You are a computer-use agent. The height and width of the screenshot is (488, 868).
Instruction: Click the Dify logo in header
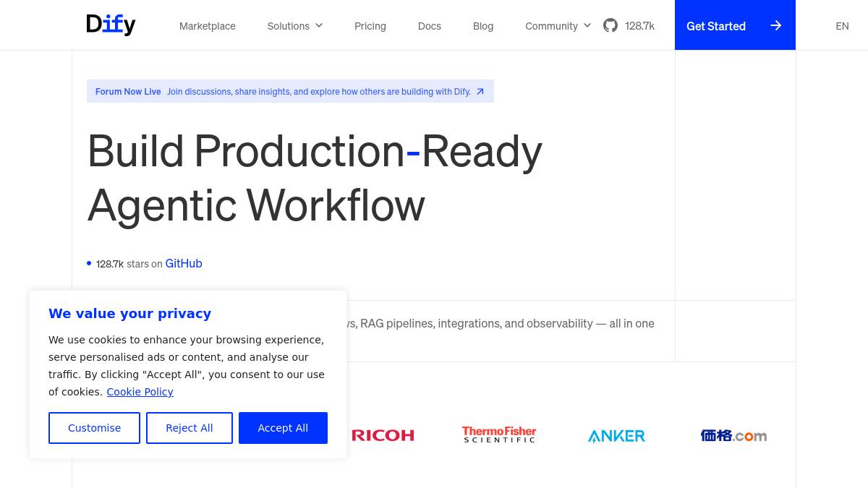pyautogui.click(x=111, y=25)
